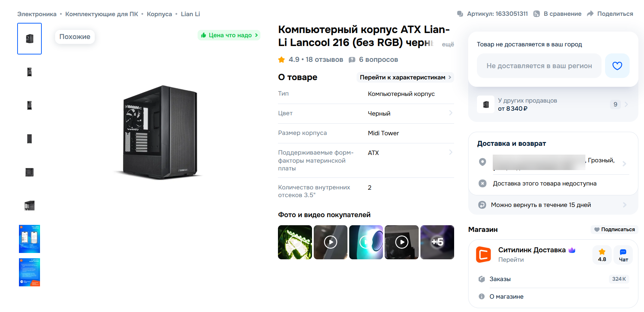Click the share arrow icon

click(x=590, y=14)
